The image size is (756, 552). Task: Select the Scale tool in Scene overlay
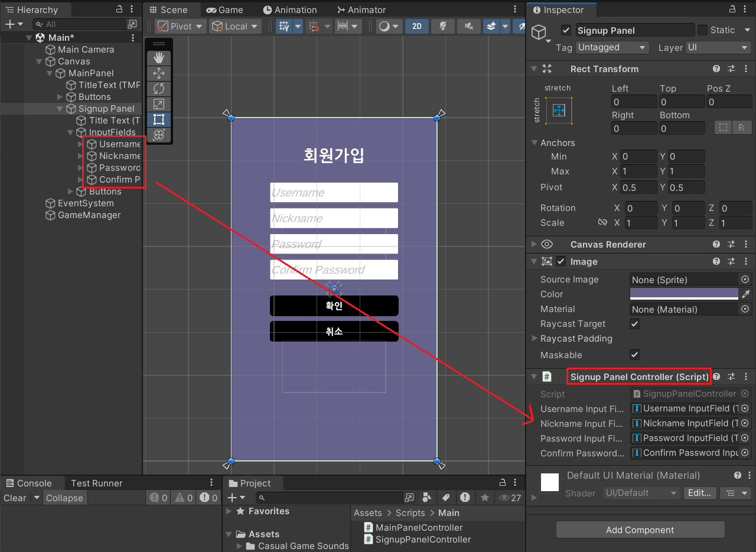pyautogui.click(x=158, y=104)
